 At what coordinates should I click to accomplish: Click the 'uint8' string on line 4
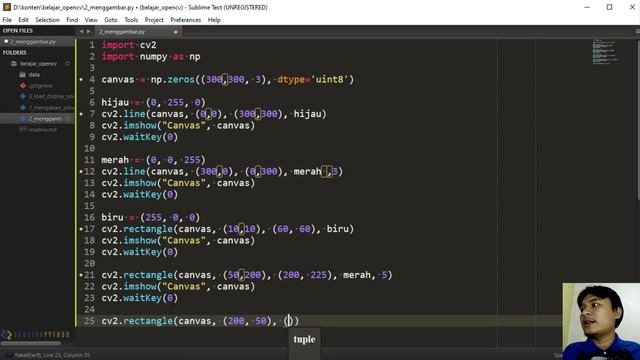coord(329,79)
